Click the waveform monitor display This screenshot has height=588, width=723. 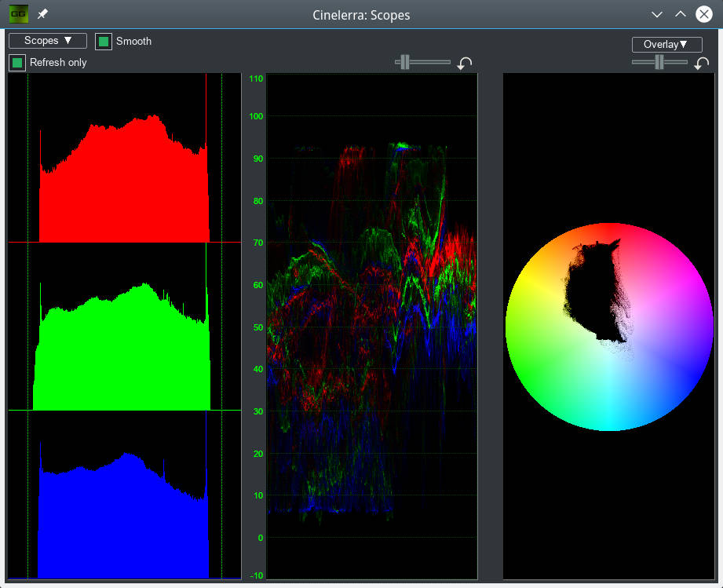[x=371, y=326]
